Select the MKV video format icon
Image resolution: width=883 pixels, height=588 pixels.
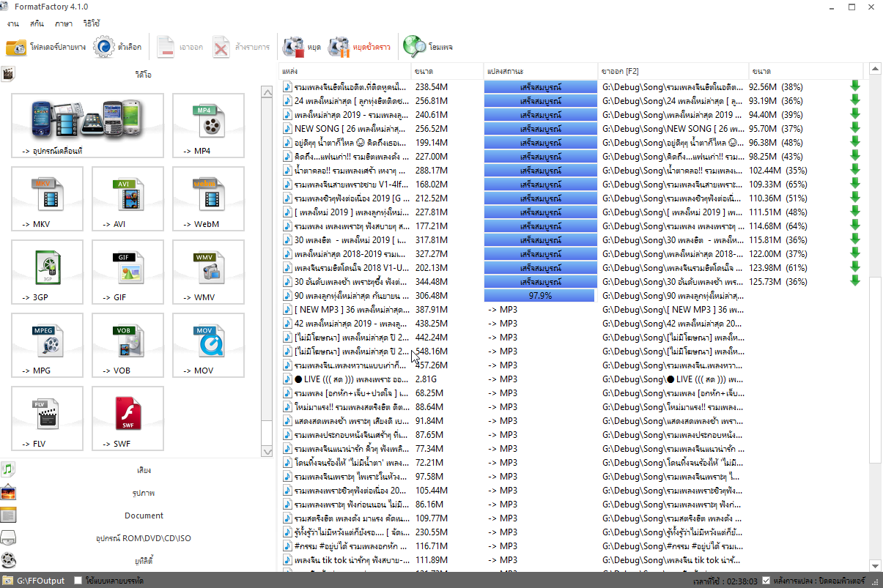click(48, 198)
